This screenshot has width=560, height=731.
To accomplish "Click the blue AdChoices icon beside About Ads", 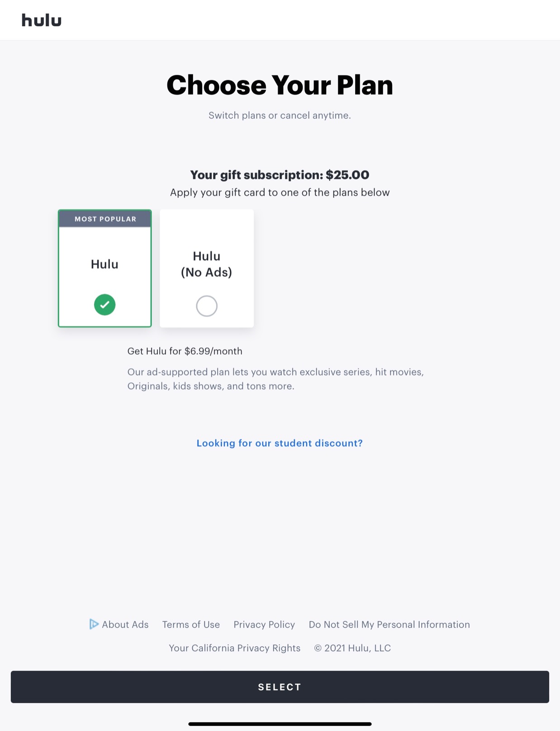I will [x=94, y=624].
